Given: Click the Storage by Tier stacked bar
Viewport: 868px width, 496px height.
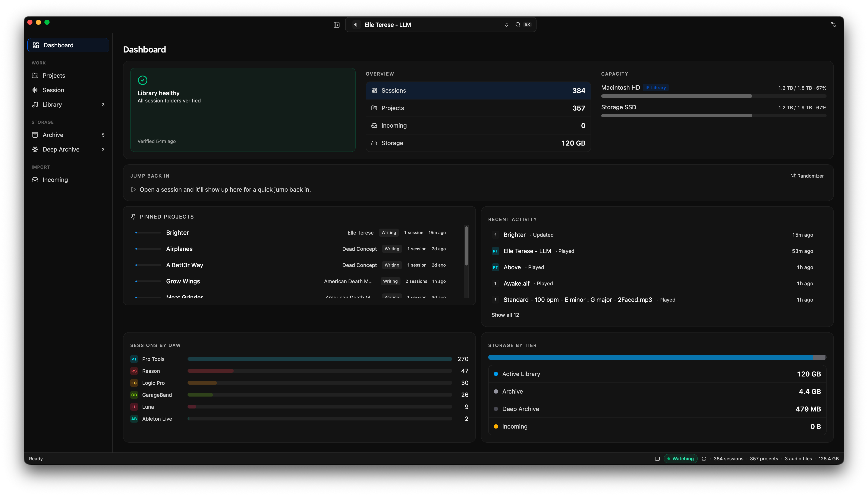Looking at the screenshot, I should pos(657,357).
